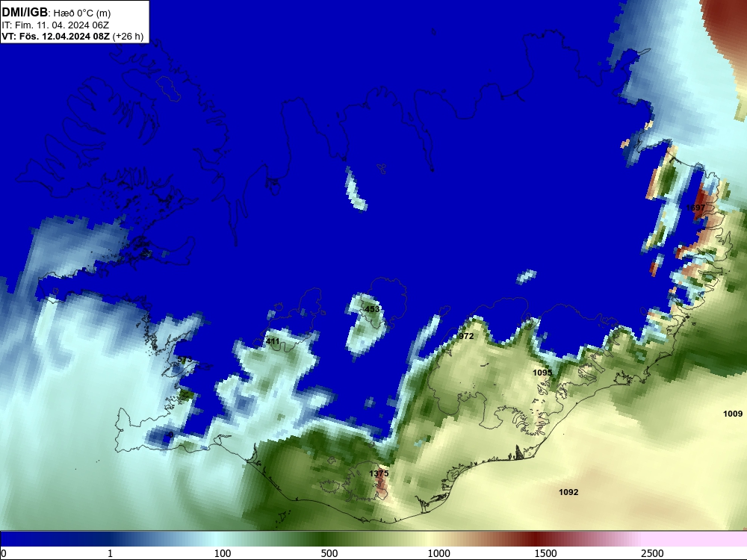
Task: Click the 1092 height value on the map
Action: (568, 492)
